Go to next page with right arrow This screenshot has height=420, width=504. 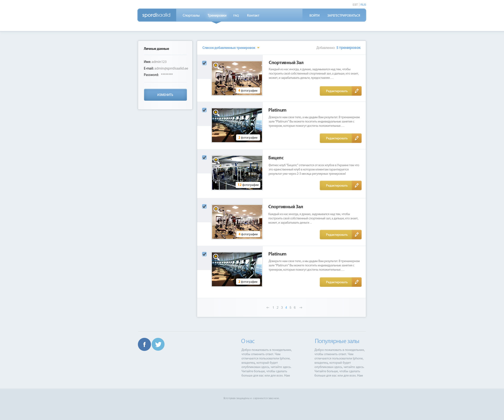point(301,307)
